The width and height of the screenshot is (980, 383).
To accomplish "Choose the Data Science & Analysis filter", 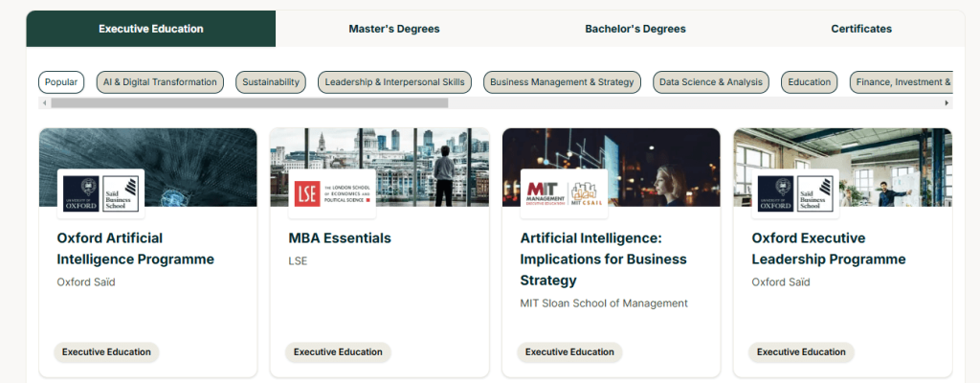I will coord(710,82).
